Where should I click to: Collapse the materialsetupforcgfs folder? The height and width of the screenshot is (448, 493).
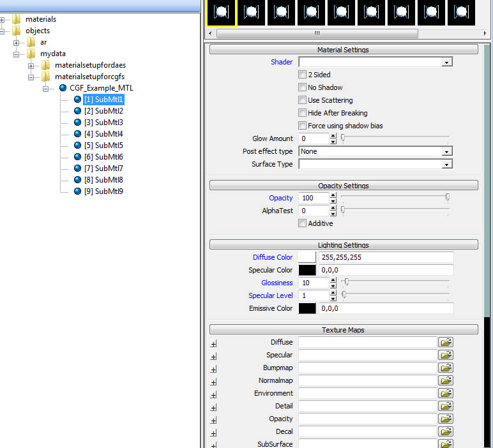31,77
